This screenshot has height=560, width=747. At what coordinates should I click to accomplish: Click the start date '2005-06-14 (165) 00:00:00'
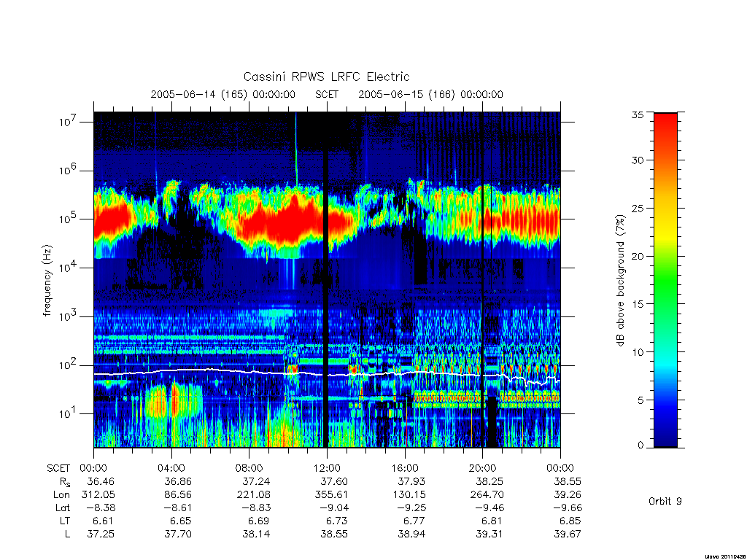click(x=223, y=94)
